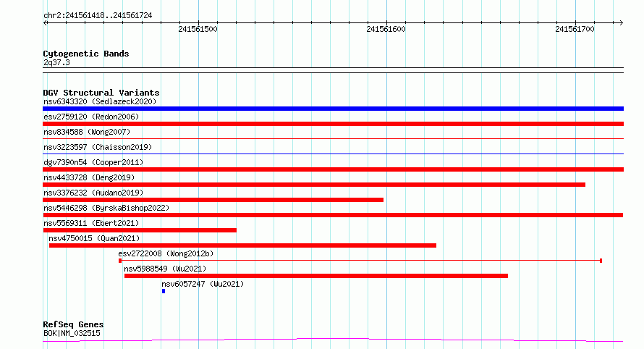This screenshot has width=644, height=349.
Task: Click the DGV Structural Variants heading
Action: tap(101, 93)
